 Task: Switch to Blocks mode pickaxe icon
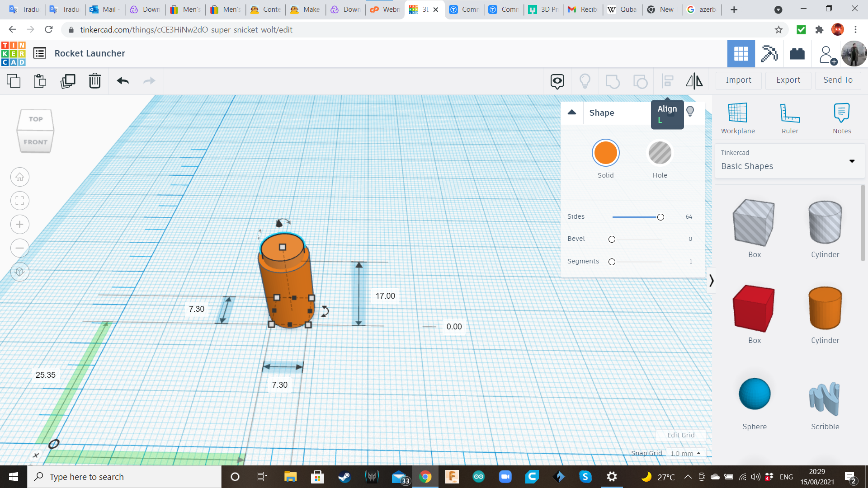tap(769, 54)
